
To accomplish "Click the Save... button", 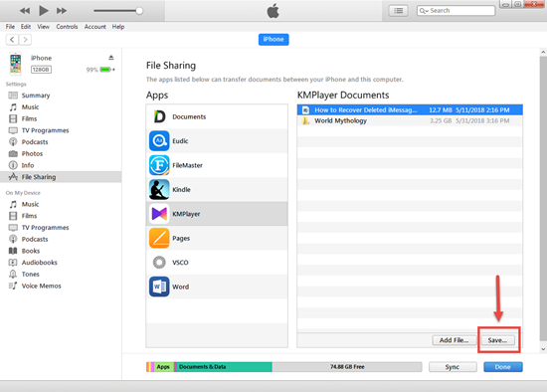I will (497, 340).
